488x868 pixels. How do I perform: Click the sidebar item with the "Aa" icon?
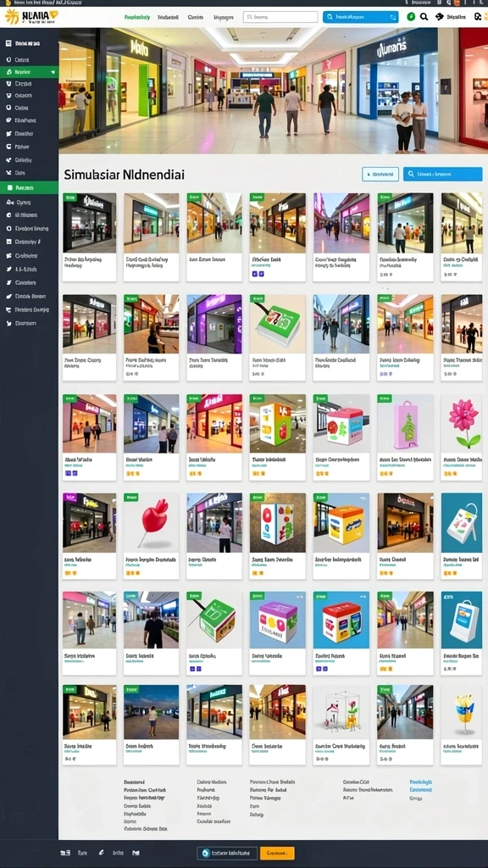pyautogui.click(x=29, y=202)
